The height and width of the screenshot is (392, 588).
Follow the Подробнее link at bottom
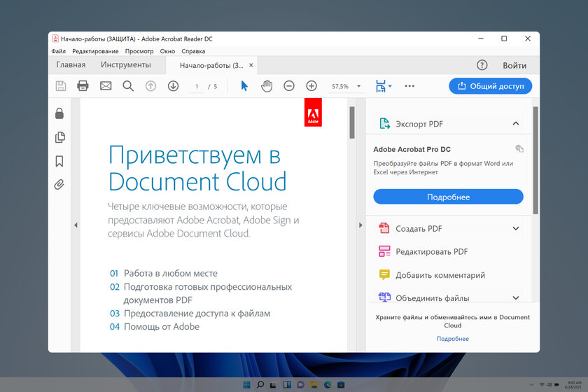(453, 338)
